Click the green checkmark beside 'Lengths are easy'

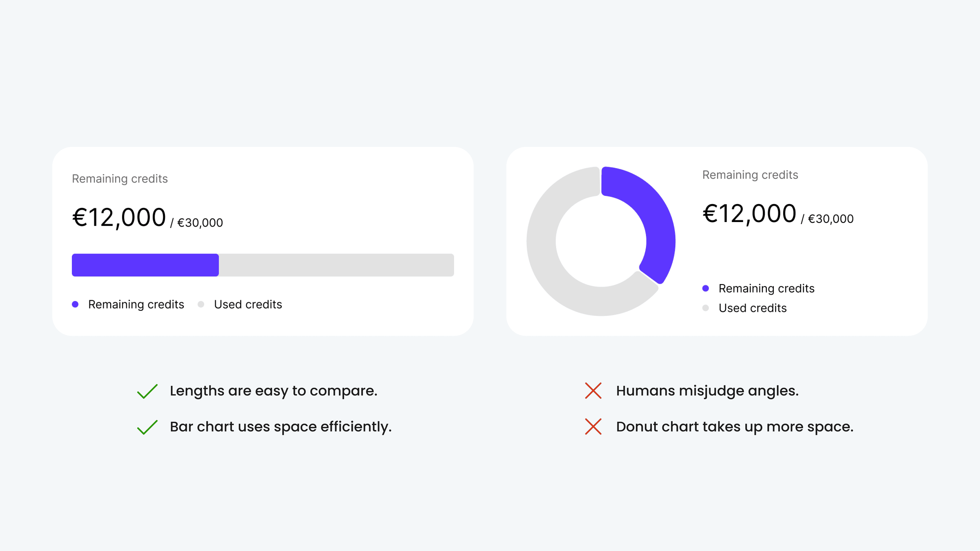point(147,391)
